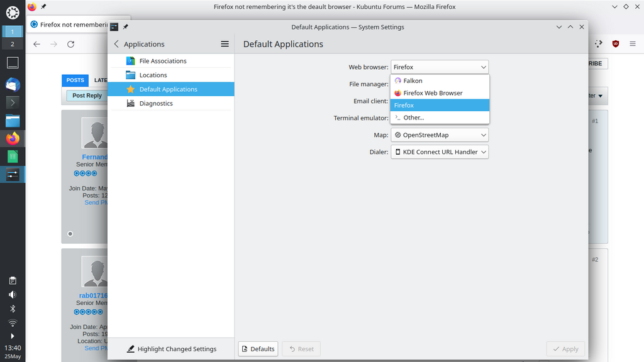Reload the page in Firefox
This screenshot has width=644, height=362.
point(70,44)
